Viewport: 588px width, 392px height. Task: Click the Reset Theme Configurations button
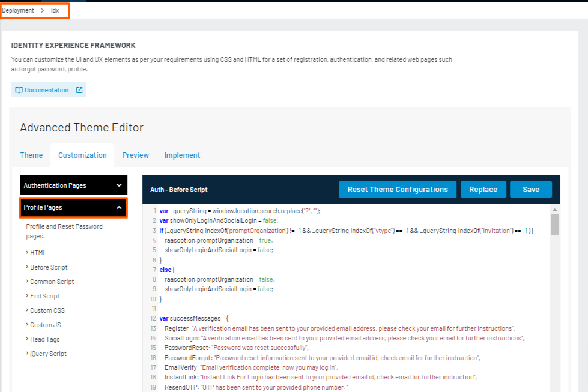397,189
